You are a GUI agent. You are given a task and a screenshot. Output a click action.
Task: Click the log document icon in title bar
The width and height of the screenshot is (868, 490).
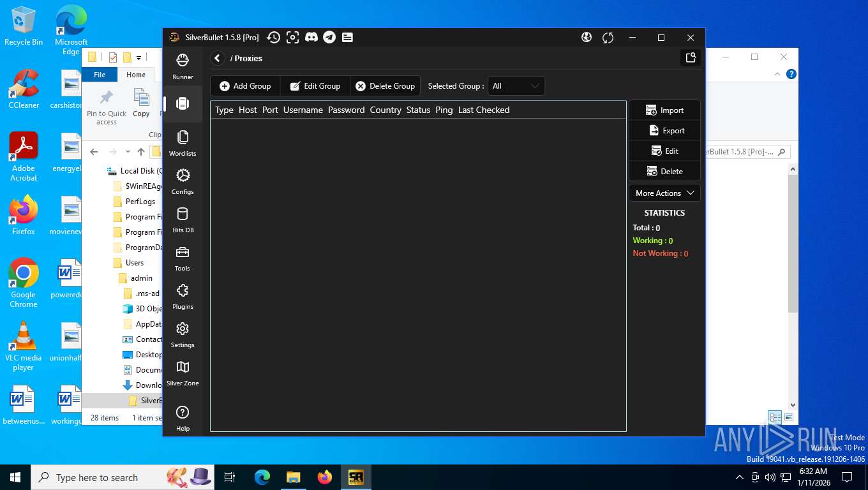(x=347, y=38)
